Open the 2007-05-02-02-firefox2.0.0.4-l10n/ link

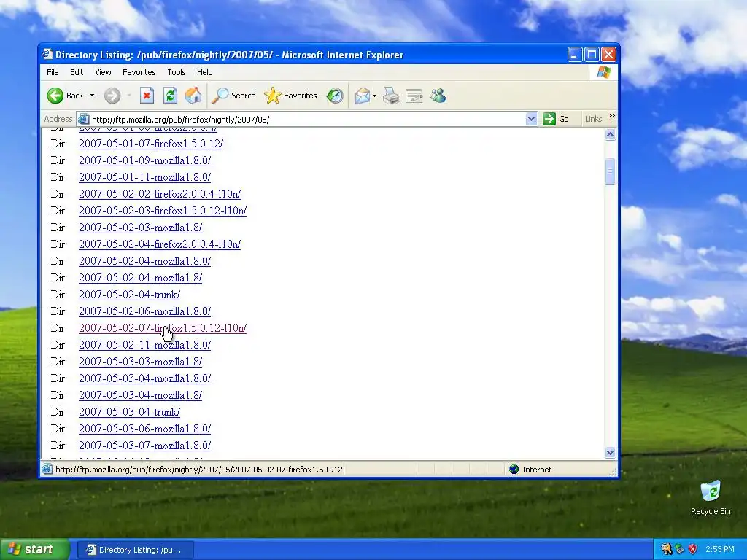pyautogui.click(x=160, y=194)
